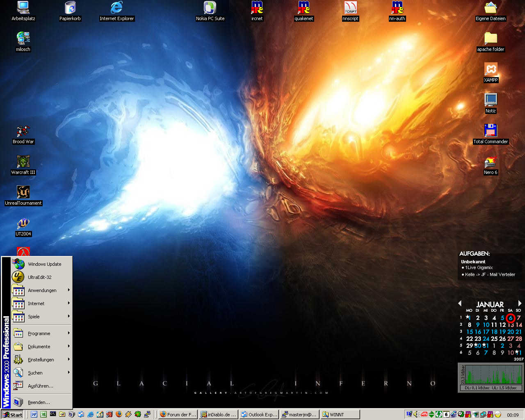
Task: Click the 'Unbekannt' task group heading
Action: click(473, 262)
